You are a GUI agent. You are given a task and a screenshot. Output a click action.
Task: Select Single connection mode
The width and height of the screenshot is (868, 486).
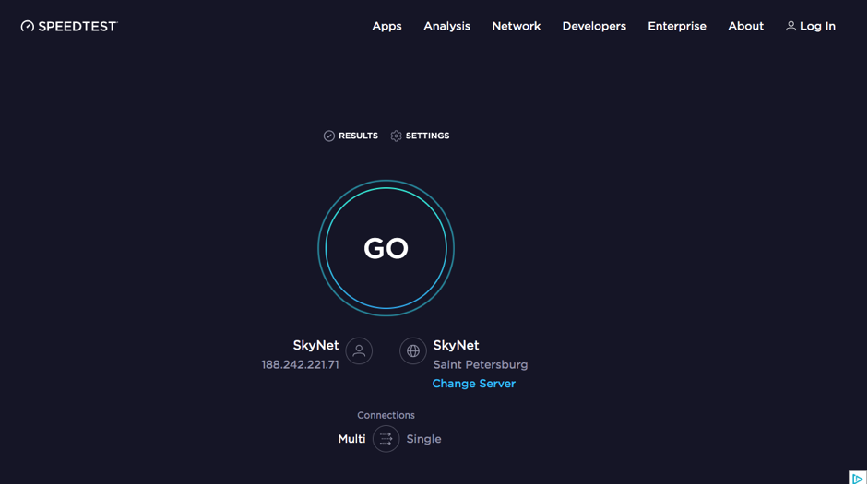pos(423,439)
